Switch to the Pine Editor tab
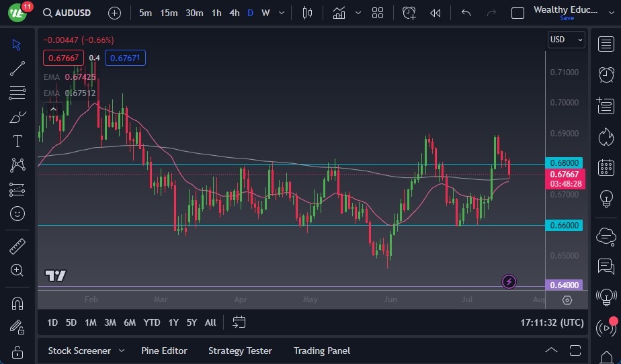This screenshot has width=621, height=364. click(164, 351)
